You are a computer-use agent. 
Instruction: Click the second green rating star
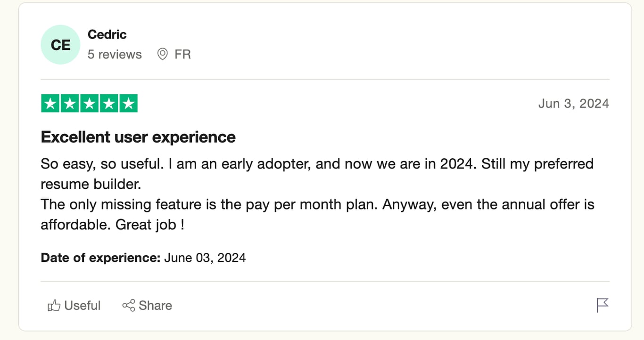[70, 104]
